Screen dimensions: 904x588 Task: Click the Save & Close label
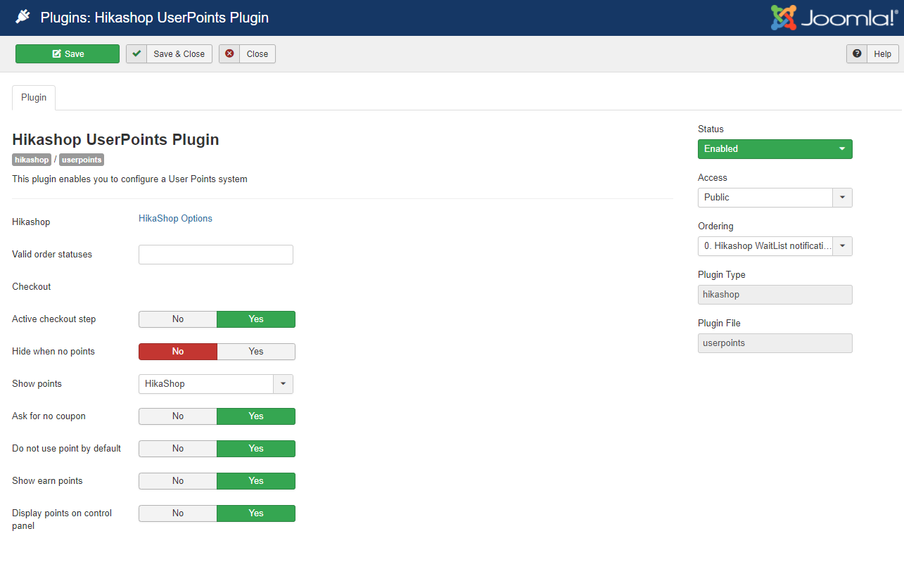(x=179, y=54)
